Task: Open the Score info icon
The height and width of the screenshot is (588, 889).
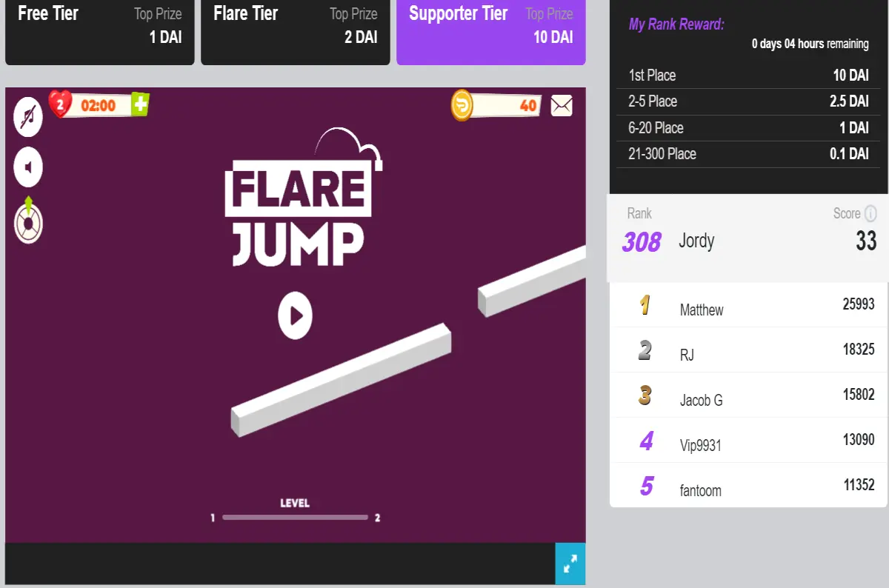Action: (x=870, y=213)
